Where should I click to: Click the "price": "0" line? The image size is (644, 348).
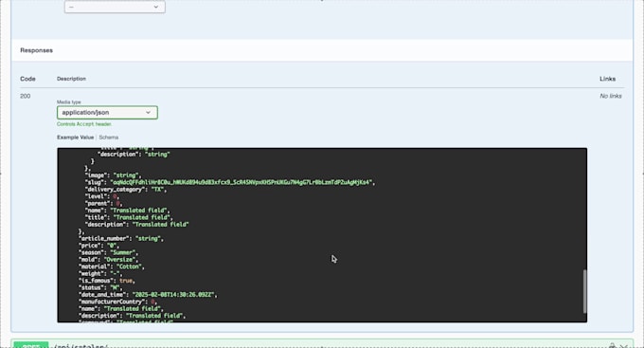(98, 246)
